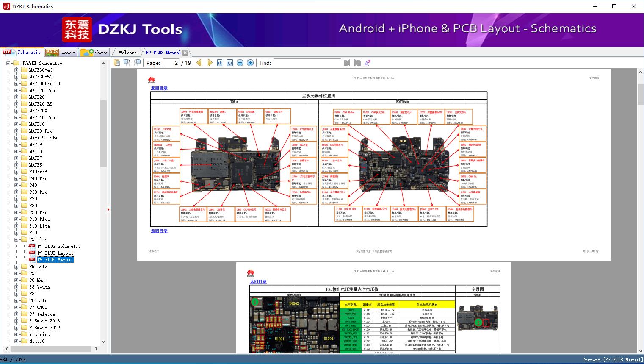Image resolution: width=644 pixels, height=364 pixels.
Task: Expand the MATE30-5G tree node
Action: click(16, 77)
